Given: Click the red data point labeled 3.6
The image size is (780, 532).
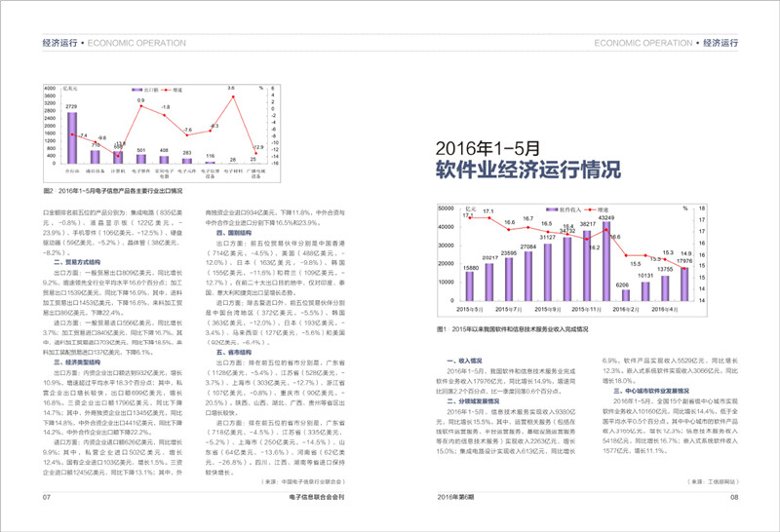Looking at the screenshot, I should 233,97.
